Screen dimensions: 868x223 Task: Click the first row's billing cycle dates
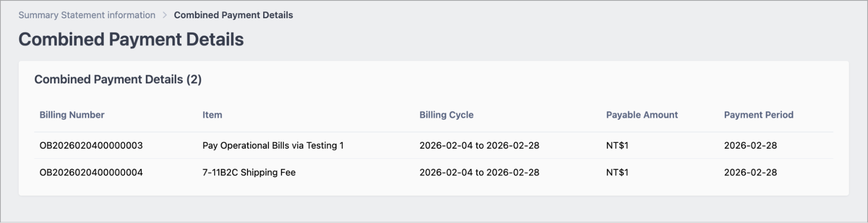tap(479, 145)
